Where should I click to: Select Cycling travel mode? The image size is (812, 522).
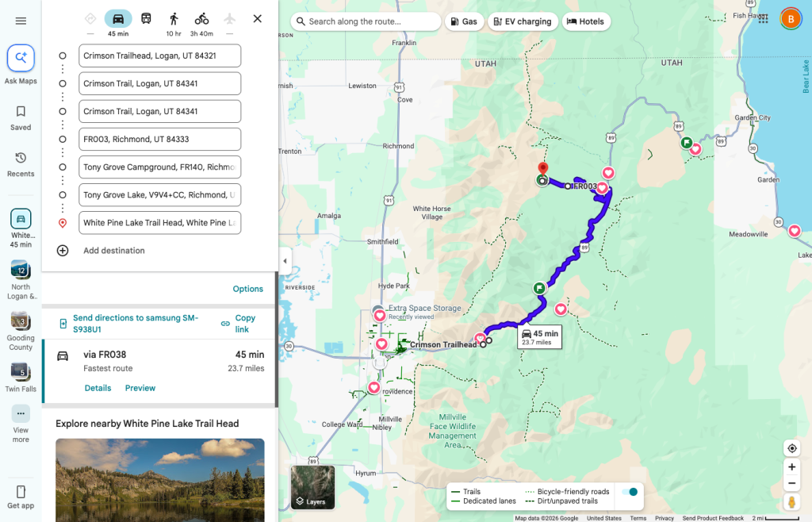tap(201, 19)
